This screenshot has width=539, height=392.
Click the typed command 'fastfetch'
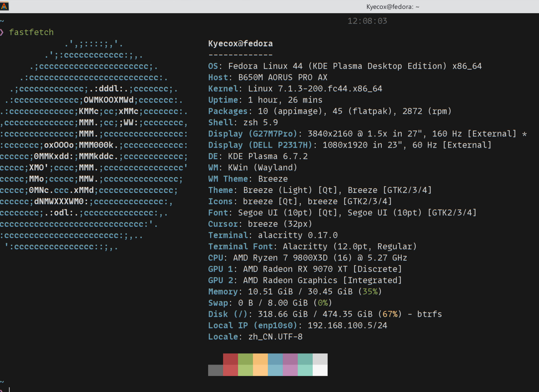[x=31, y=32]
